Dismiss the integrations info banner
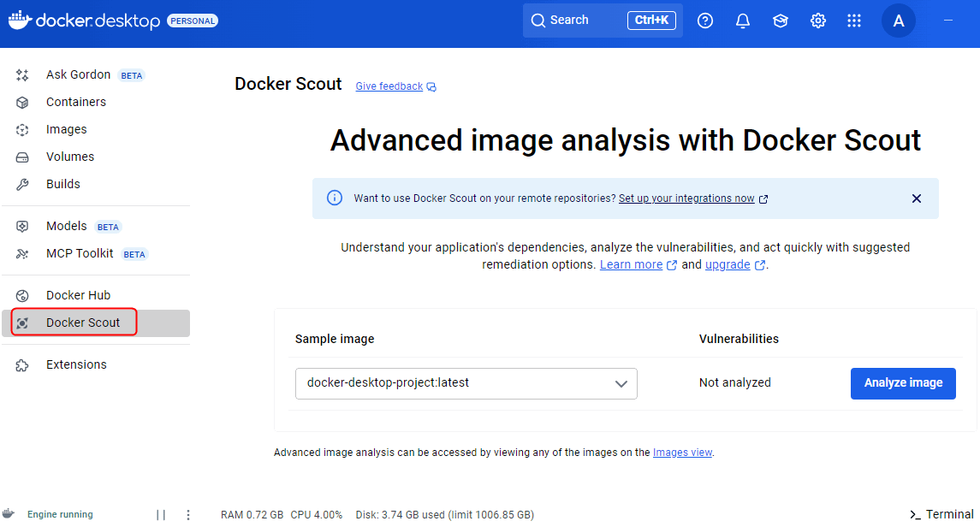 (x=917, y=198)
